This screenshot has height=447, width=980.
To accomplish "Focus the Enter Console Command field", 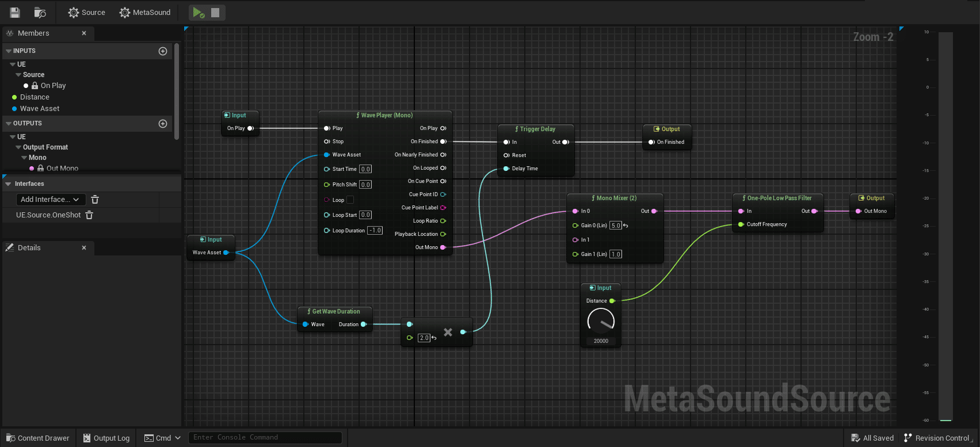I will tap(265, 438).
